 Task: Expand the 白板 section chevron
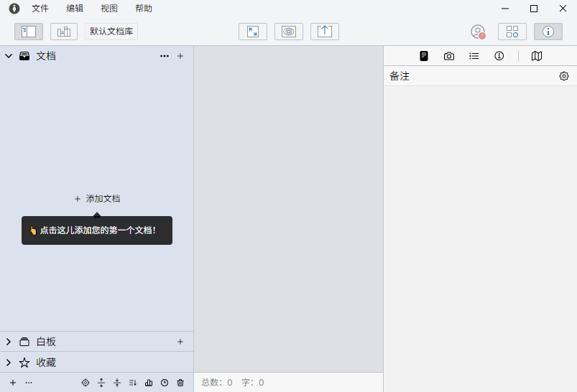tap(9, 342)
